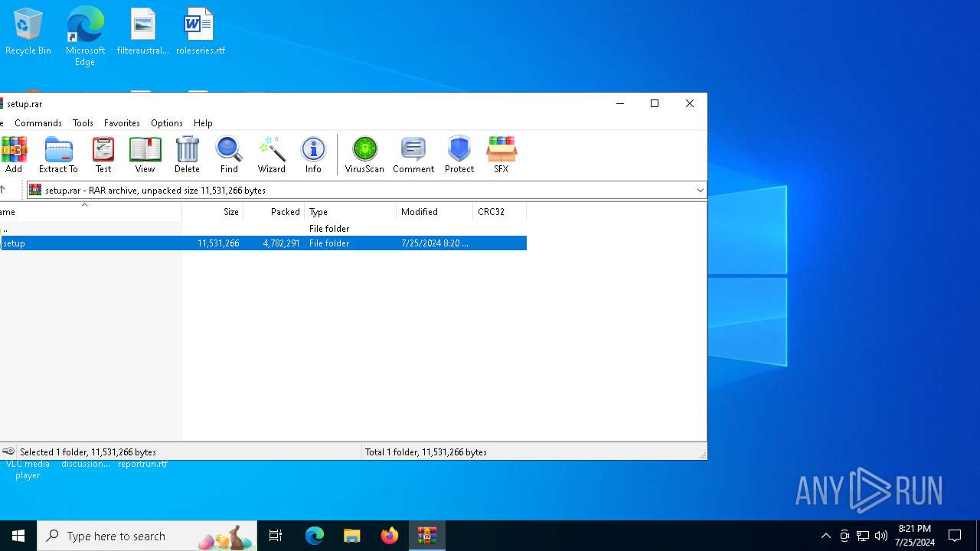980x551 pixels.
Task: Open the notification center icon
Action: point(955,536)
